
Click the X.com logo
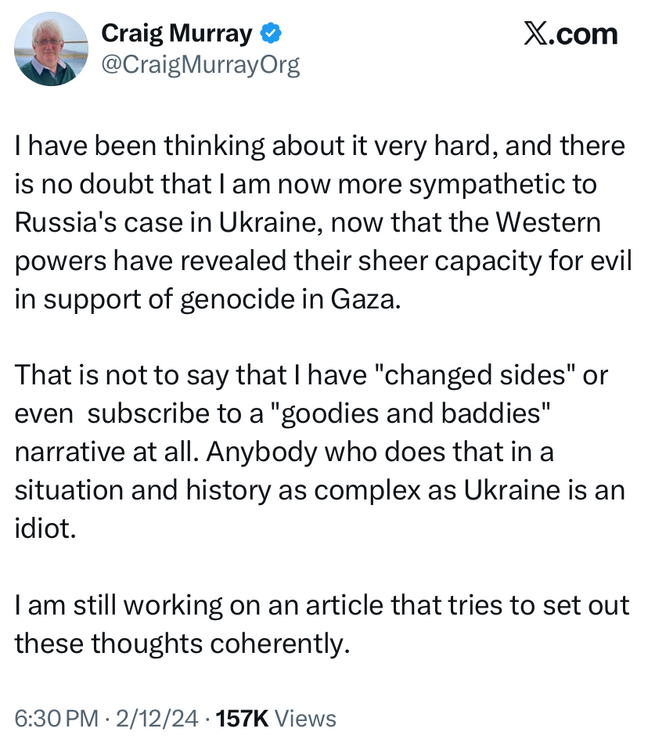570,34
